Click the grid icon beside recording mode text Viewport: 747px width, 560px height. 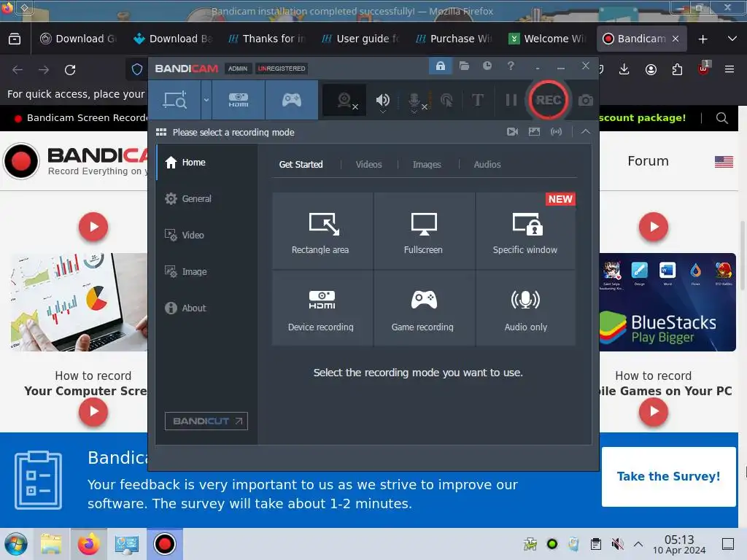(161, 132)
